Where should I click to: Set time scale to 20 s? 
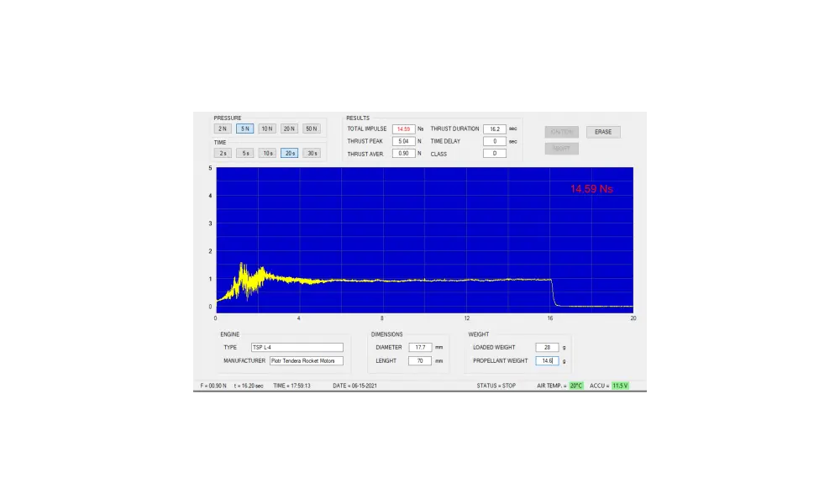[x=289, y=153]
